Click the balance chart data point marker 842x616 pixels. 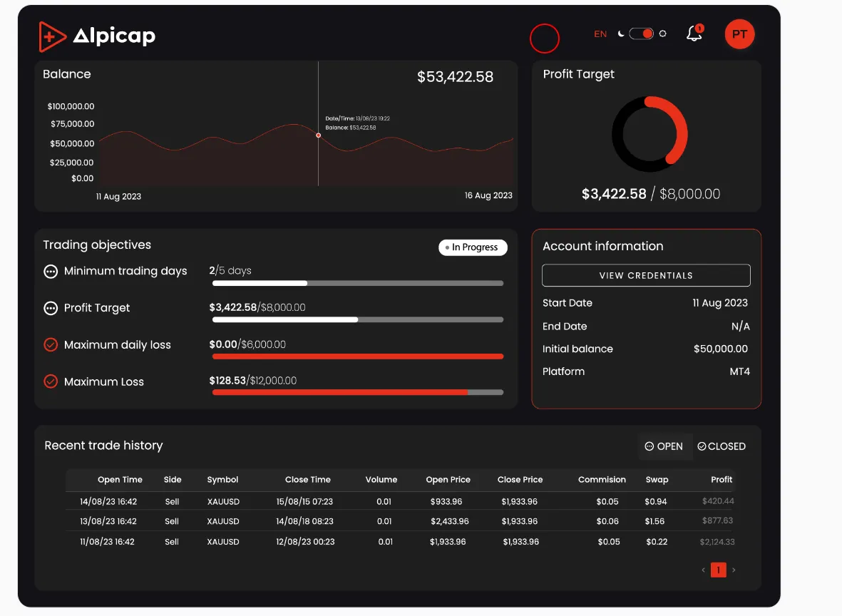[319, 135]
